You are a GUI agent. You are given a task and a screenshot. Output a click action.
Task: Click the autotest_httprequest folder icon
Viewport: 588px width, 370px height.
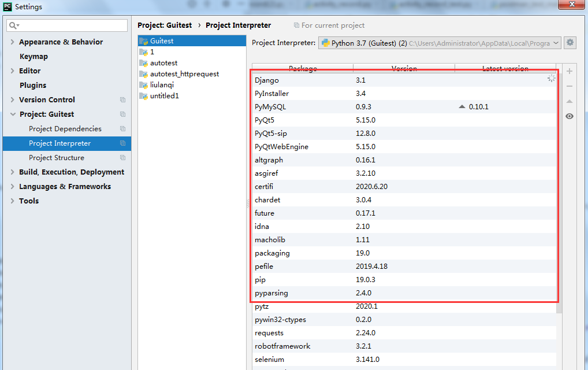coord(144,74)
